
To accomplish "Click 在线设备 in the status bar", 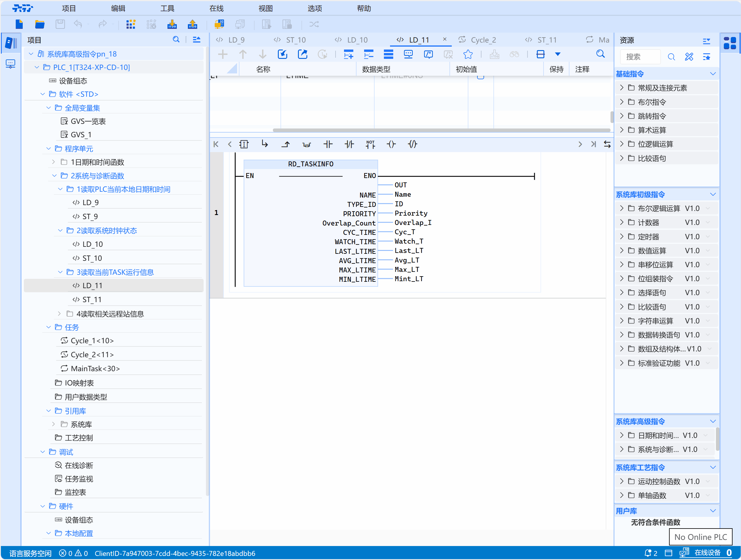I will coord(707,553).
